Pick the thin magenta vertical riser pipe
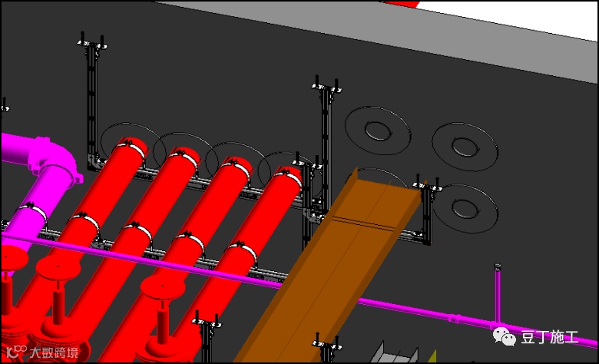This screenshot has height=364, width=599. (498, 293)
